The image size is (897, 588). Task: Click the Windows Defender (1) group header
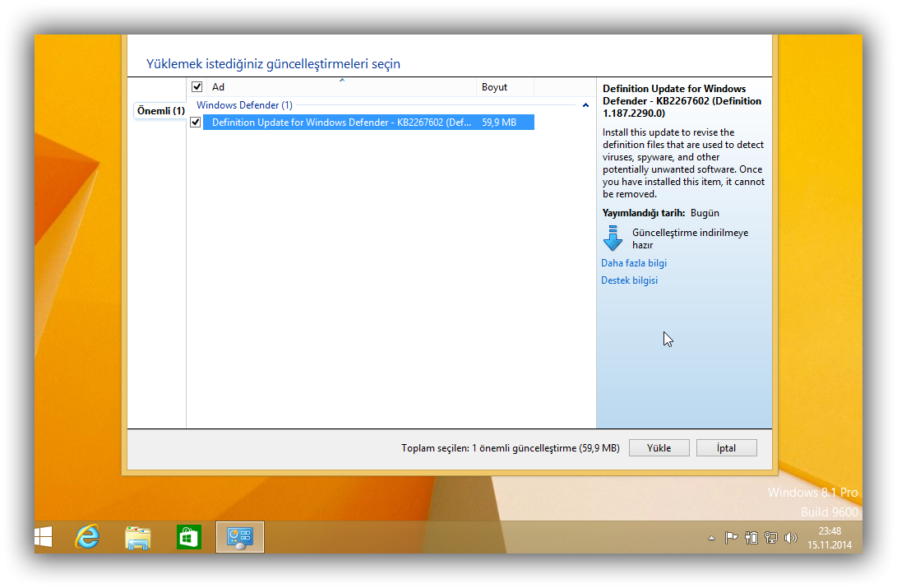click(x=244, y=105)
